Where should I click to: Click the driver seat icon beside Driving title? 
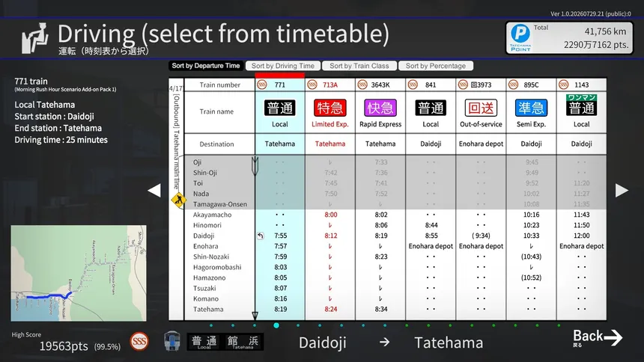(35, 38)
